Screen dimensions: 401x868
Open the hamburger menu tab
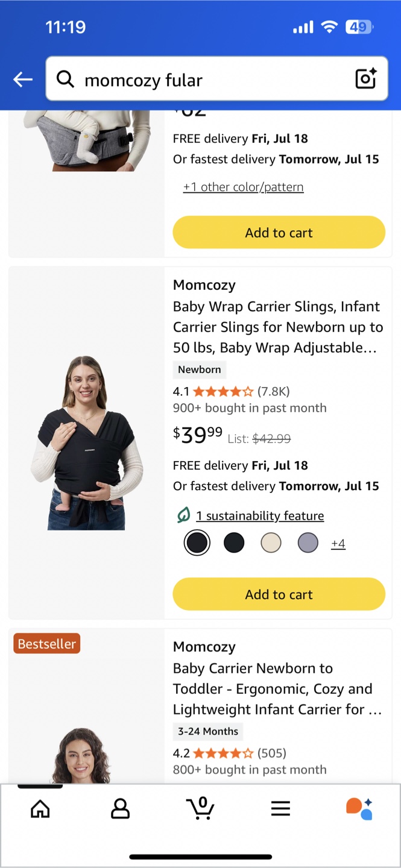[280, 808]
